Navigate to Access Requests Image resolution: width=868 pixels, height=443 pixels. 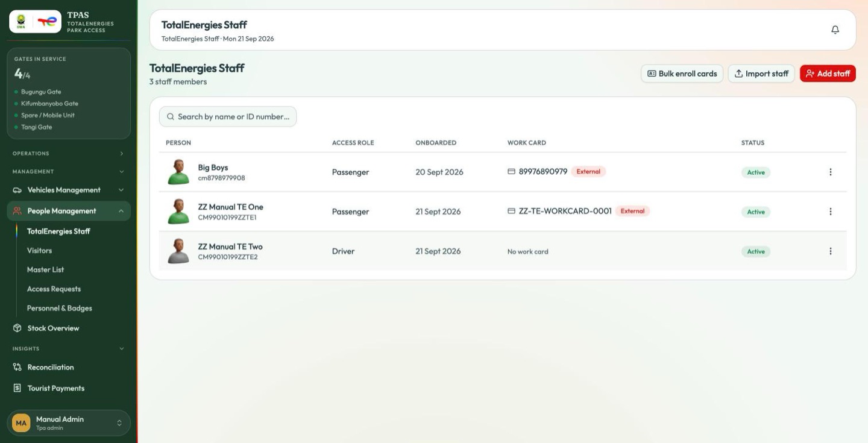click(x=54, y=289)
